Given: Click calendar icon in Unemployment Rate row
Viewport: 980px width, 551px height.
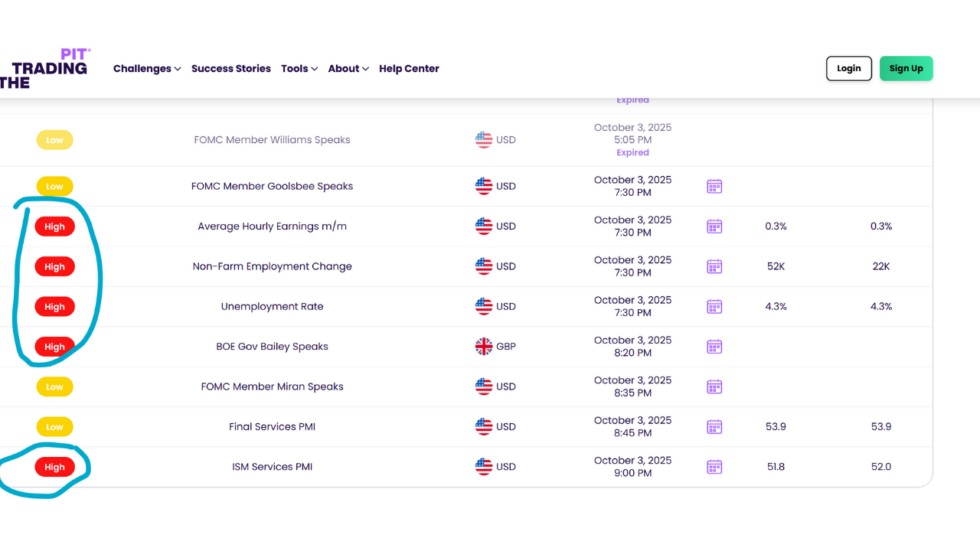Looking at the screenshot, I should coord(714,306).
